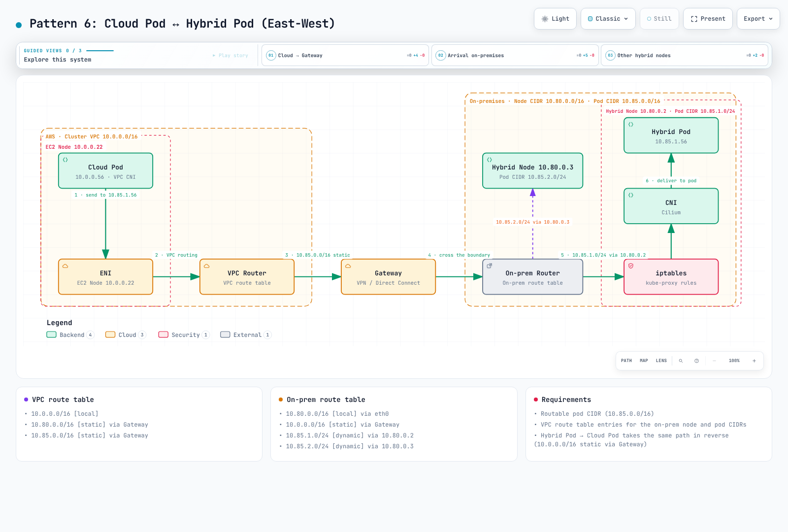Select guided view 03 Other hybrid nodes

click(x=685, y=55)
